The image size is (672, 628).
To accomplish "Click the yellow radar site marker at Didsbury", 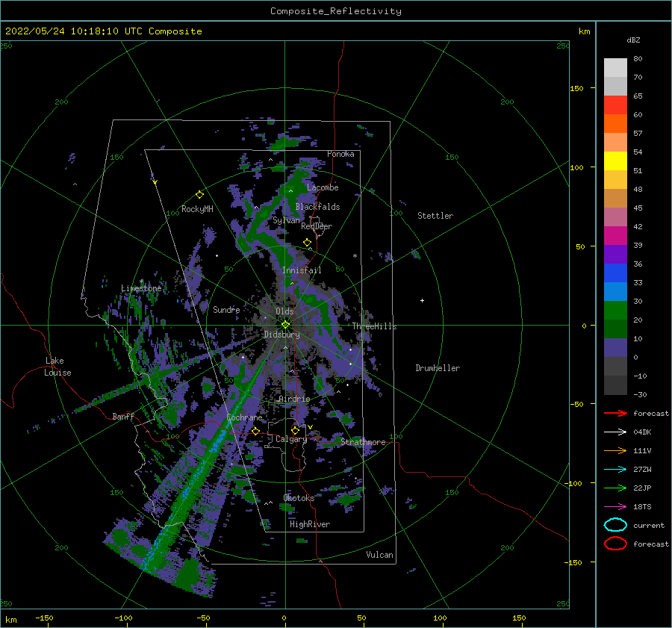I will [x=285, y=325].
